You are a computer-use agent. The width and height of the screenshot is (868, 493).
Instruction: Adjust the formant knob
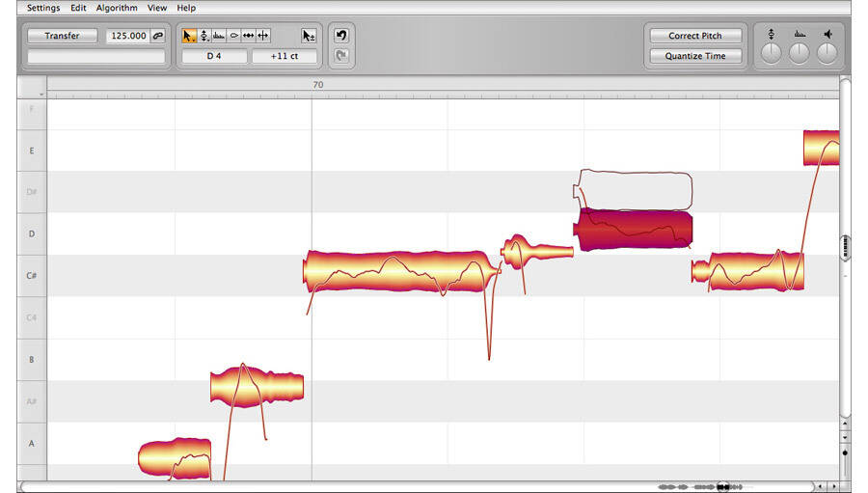799,54
